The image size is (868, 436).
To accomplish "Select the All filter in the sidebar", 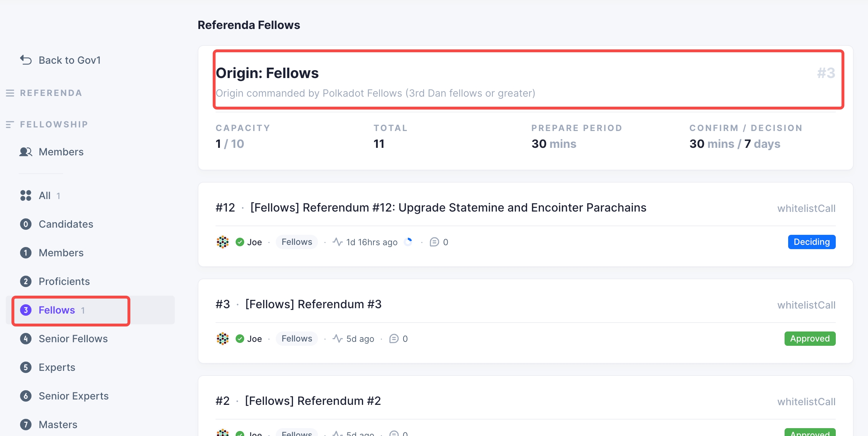I will pyautogui.click(x=44, y=195).
